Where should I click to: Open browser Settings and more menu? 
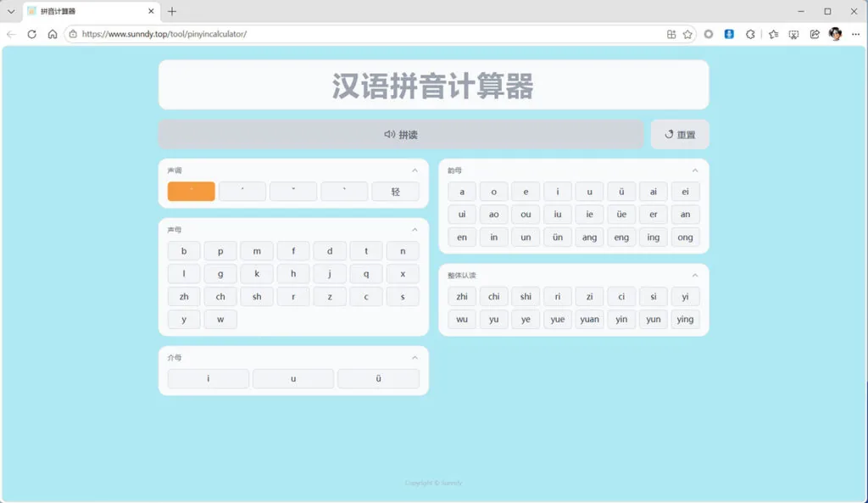click(x=856, y=34)
